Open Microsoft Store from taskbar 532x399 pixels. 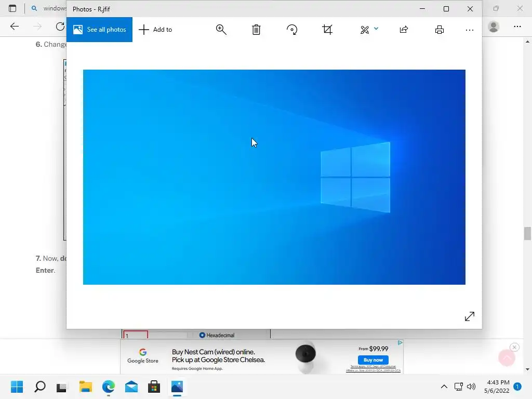(154, 387)
